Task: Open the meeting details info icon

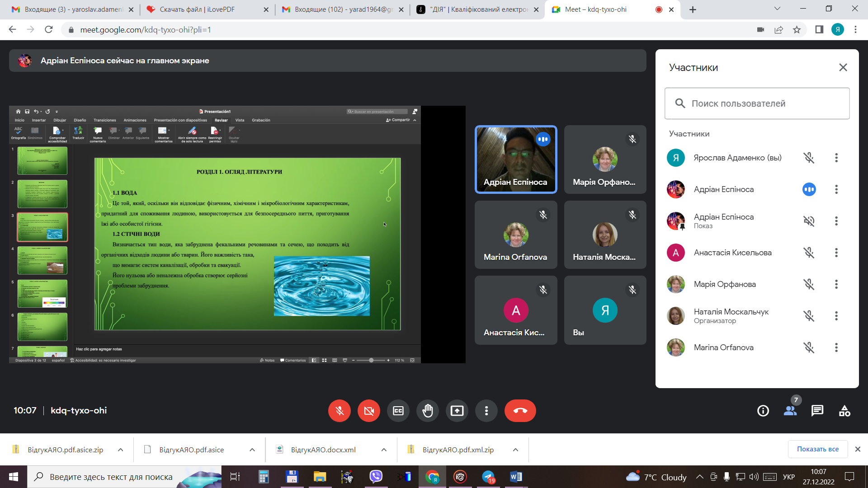Action: tap(763, 411)
